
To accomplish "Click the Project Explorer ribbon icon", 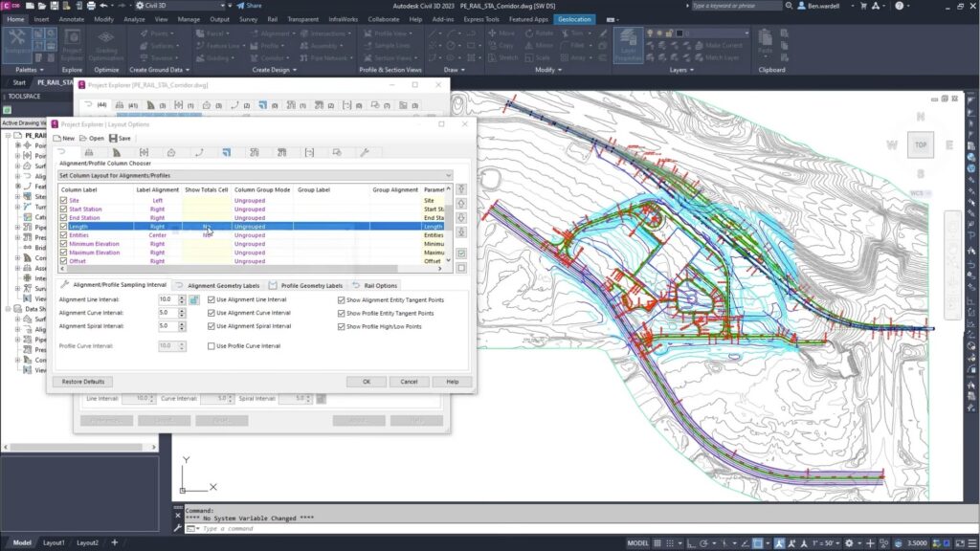I will point(72,45).
